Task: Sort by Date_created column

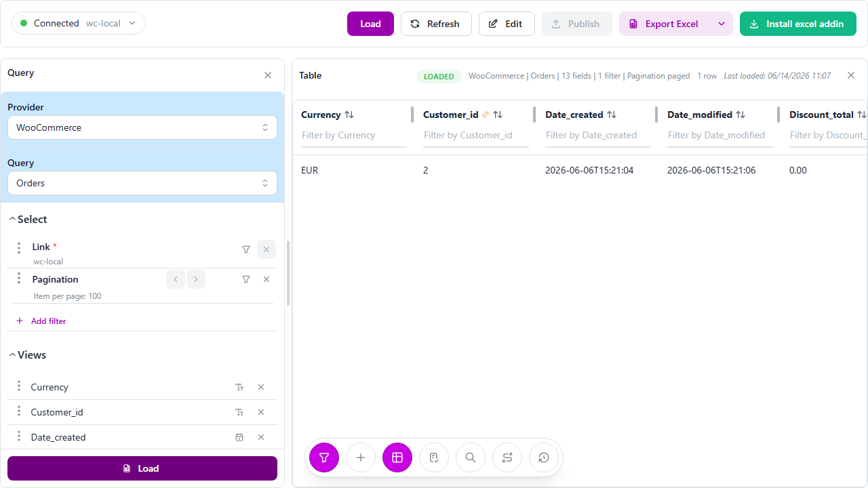Action: (x=611, y=115)
